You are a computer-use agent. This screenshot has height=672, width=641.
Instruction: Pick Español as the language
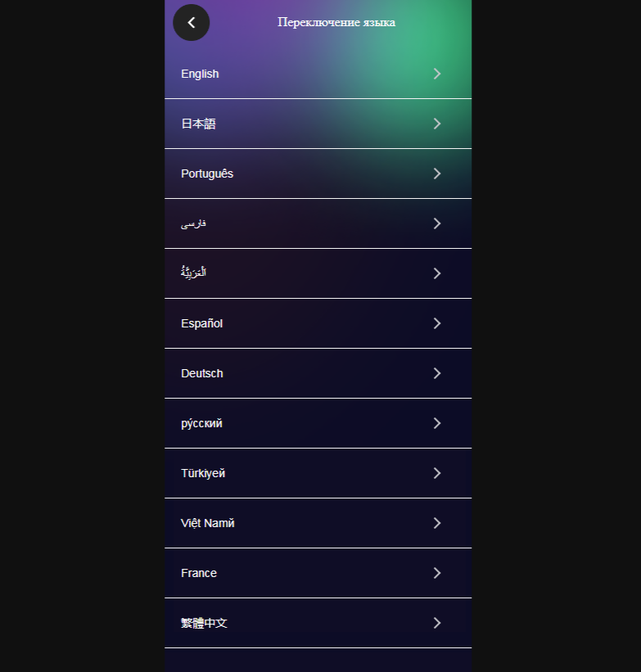(202, 323)
